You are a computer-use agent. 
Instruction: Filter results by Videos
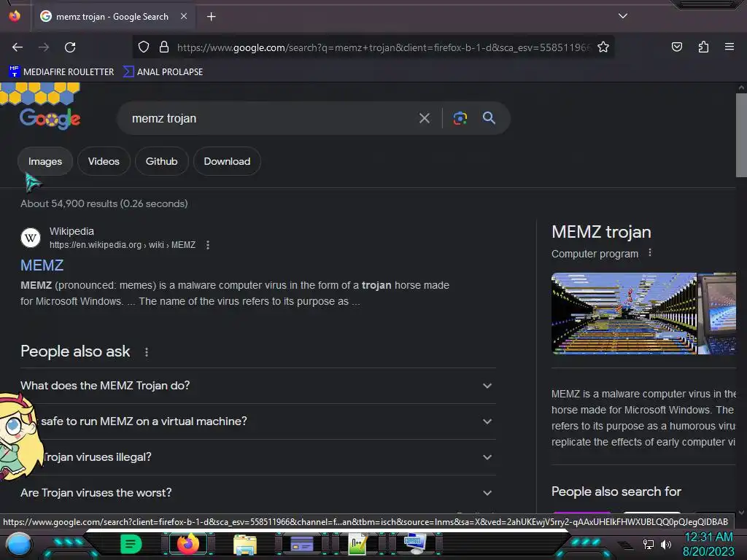point(104,161)
